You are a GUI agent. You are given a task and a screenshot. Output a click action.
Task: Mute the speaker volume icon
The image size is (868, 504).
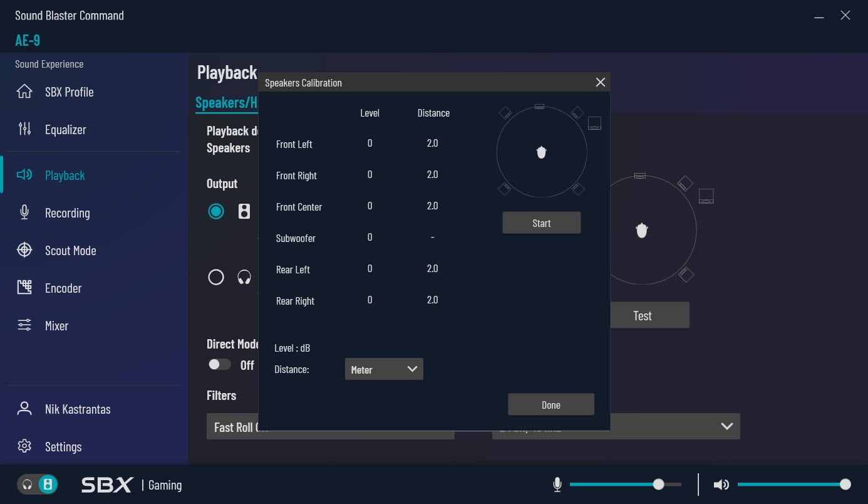click(721, 485)
